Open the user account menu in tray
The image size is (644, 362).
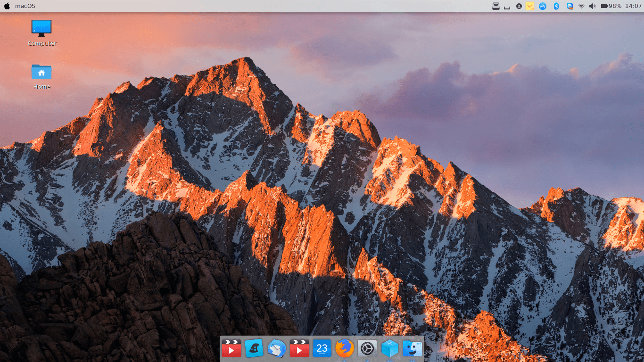519,6
